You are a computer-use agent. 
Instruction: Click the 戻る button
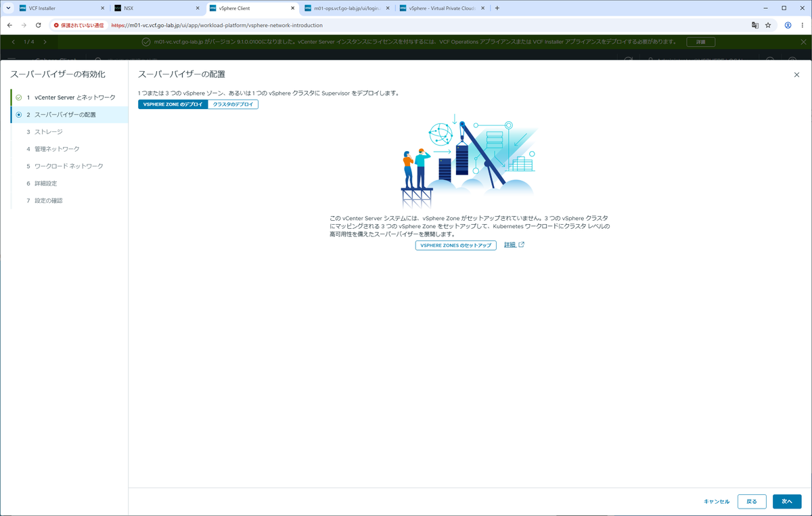point(752,502)
